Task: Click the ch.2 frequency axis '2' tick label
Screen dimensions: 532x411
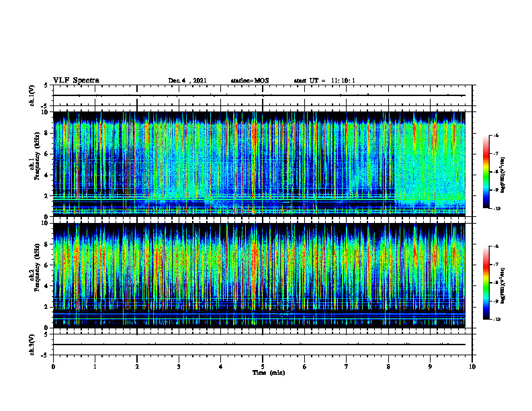Action: pyautogui.click(x=46, y=307)
